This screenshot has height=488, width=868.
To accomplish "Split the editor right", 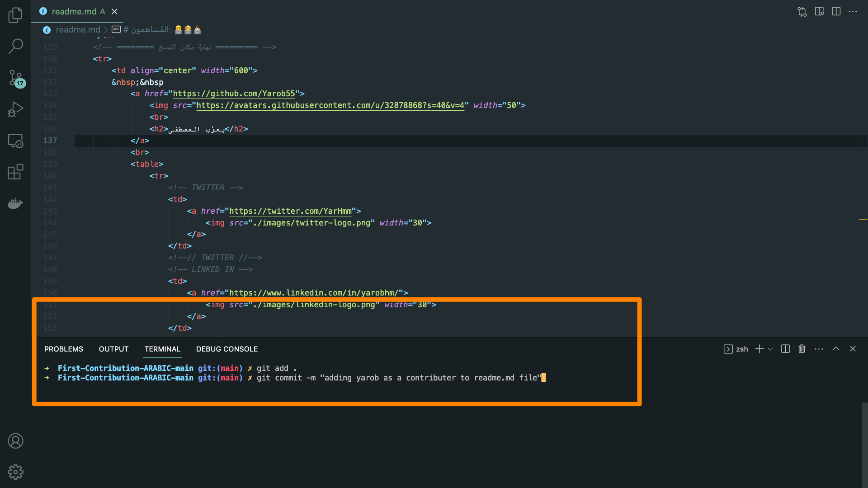I will tap(836, 12).
